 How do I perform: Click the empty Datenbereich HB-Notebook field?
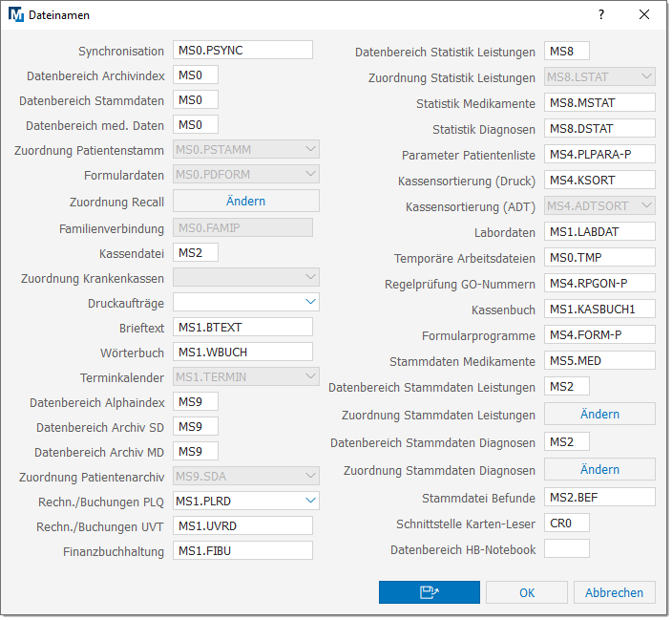(566, 549)
